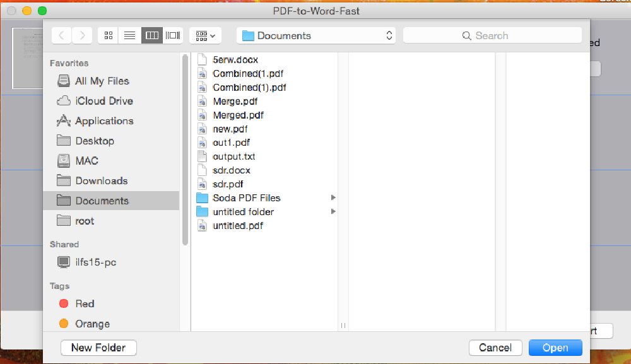Screen dimensions: 631x364
Task: Open Downloads folder in sidebar
Action: pos(111,180)
